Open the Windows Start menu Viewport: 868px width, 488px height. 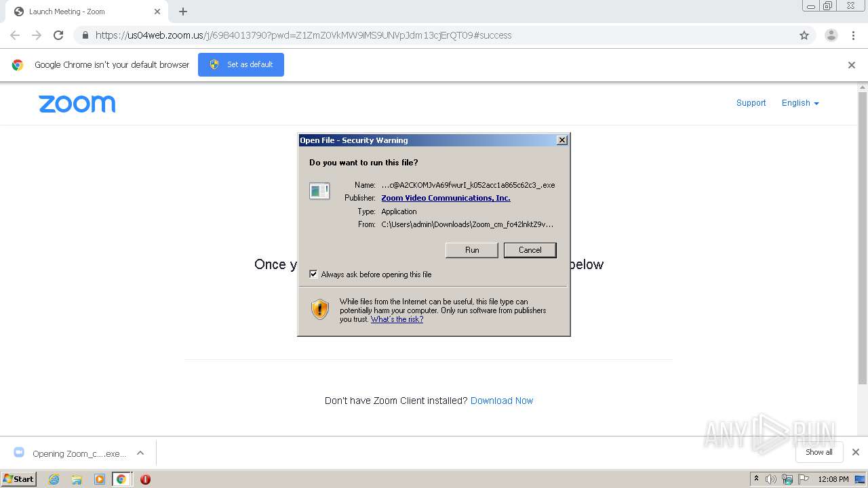(19, 479)
